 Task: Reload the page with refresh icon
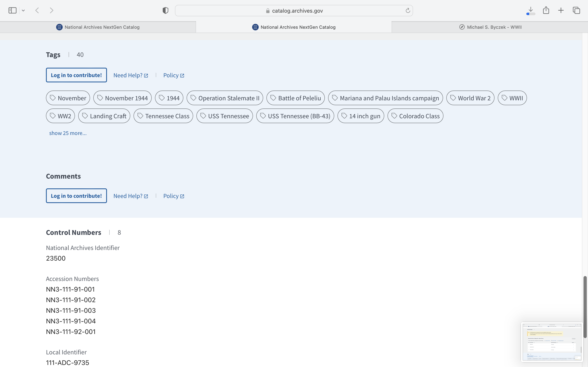tap(408, 10)
